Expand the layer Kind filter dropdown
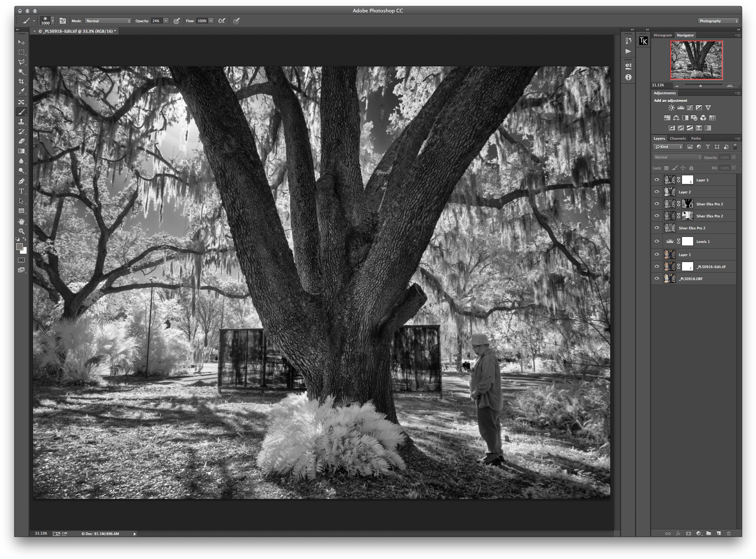756x559 pixels. coord(668,147)
